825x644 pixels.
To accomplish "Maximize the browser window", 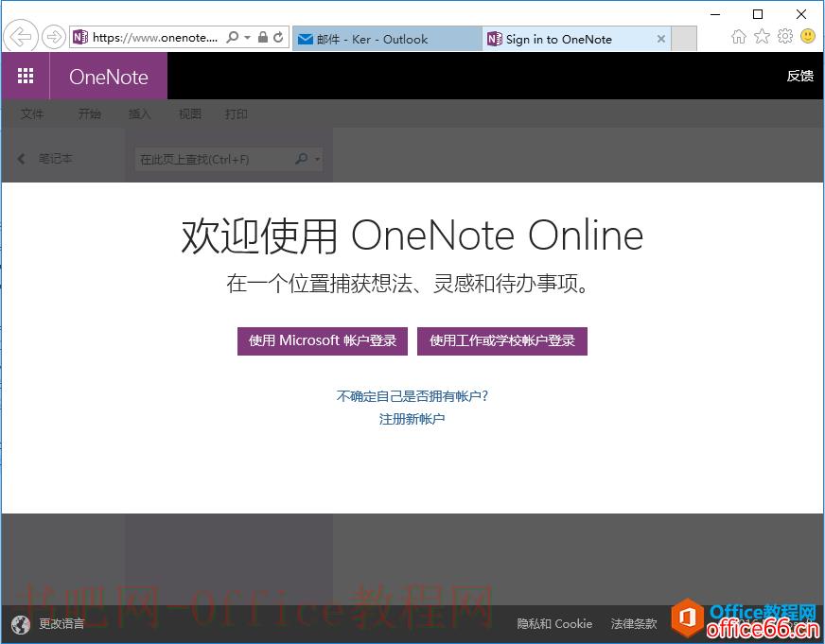I will pyautogui.click(x=758, y=14).
